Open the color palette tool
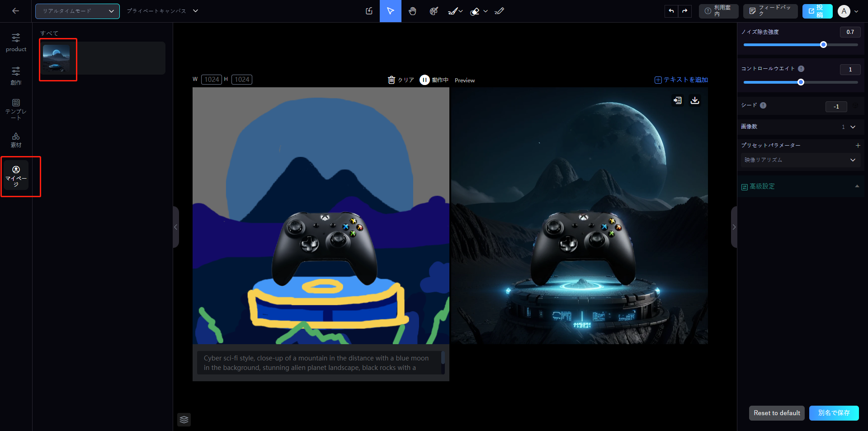868x431 pixels. click(434, 11)
